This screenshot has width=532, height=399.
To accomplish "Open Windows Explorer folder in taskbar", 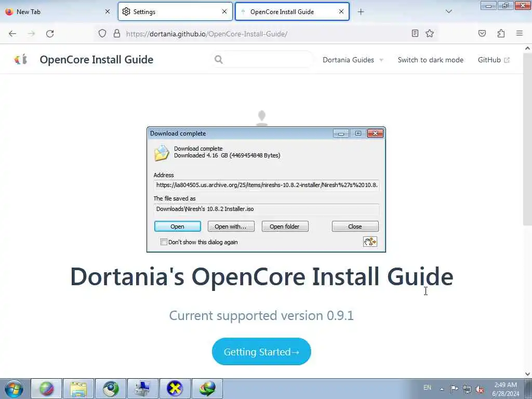I will pyautogui.click(x=78, y=389).
